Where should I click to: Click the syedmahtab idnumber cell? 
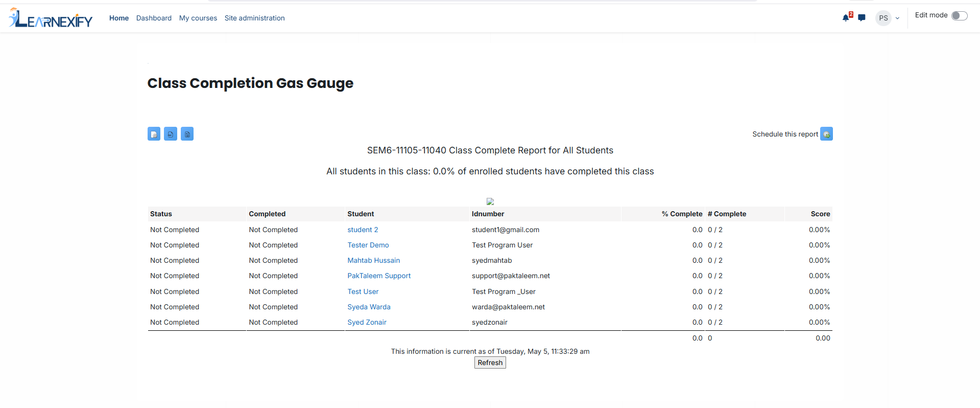pos(492,260)
